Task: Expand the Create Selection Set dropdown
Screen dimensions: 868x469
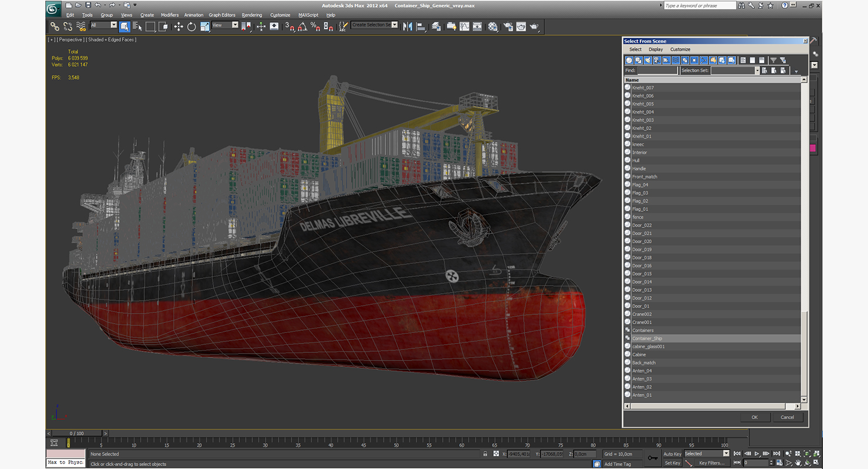Action: coord(394,25)
